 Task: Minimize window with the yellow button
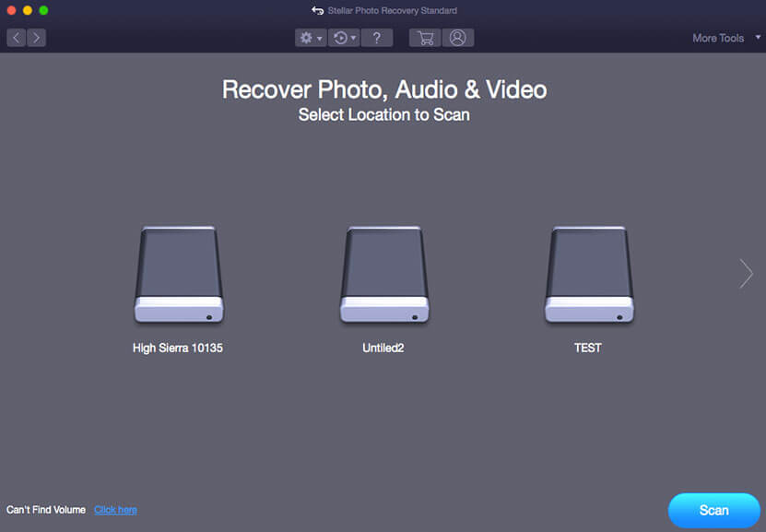28,10
